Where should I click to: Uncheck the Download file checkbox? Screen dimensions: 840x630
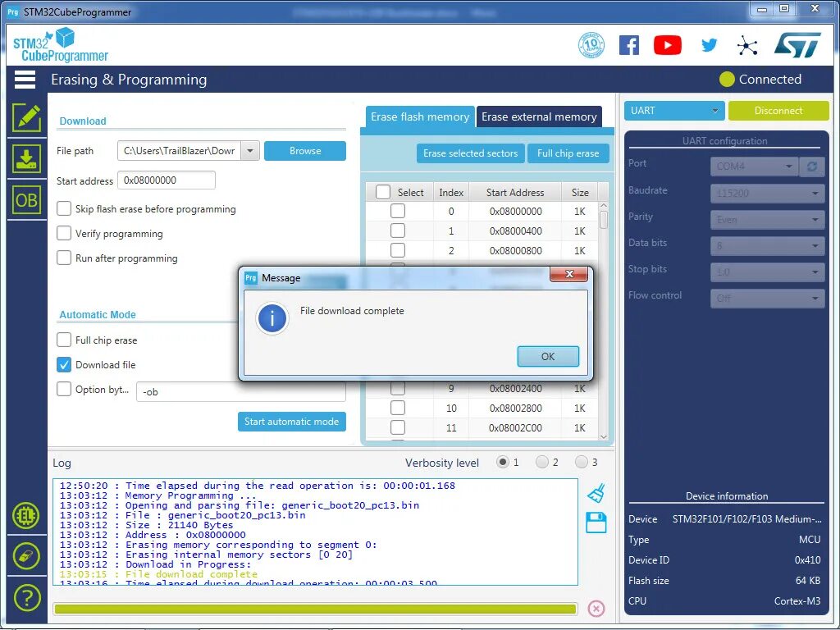pos(64,364)
